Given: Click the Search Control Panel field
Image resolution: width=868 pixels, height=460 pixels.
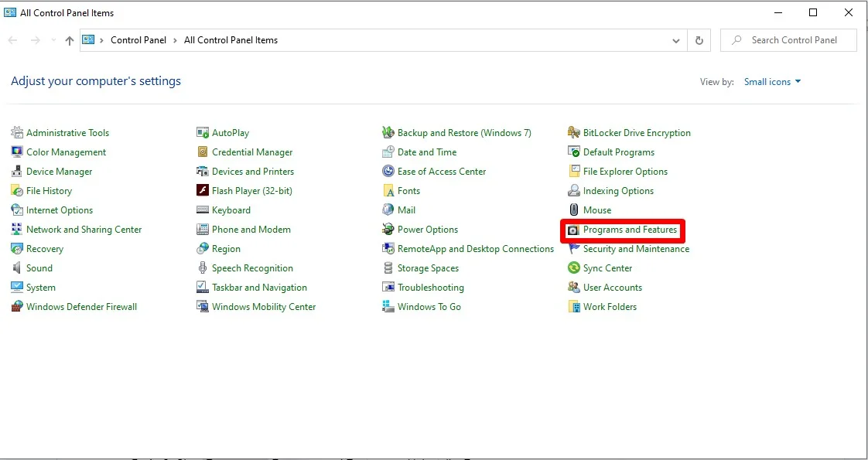Looking at the screenshot, I should (794, 40).
